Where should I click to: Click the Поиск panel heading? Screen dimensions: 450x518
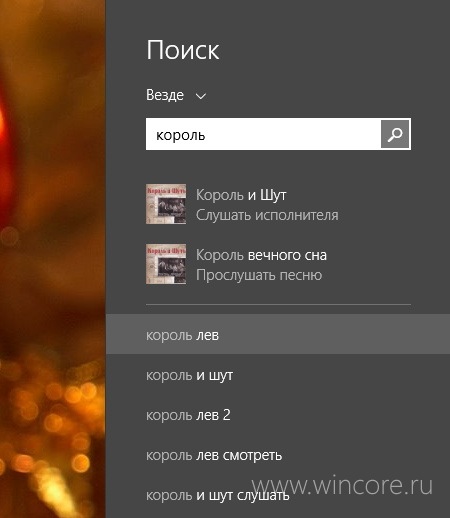tap(183, 50)
